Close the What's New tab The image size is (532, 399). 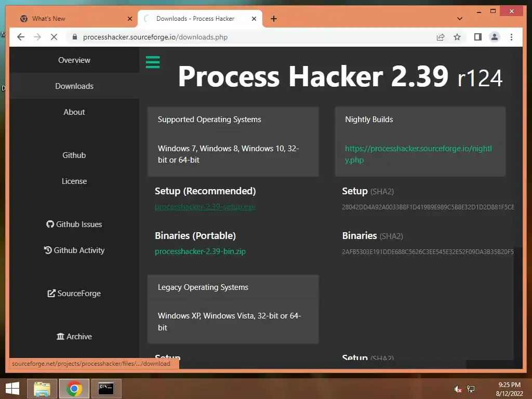129,19
